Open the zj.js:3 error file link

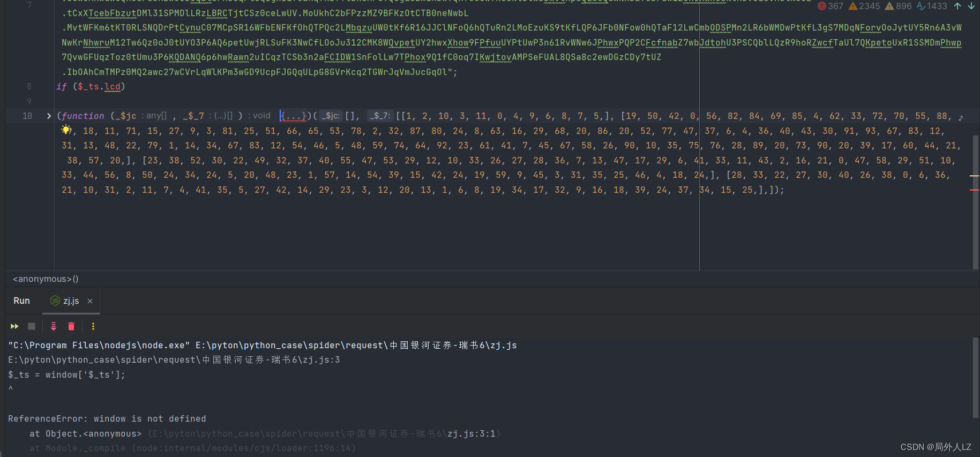(174, 360)
